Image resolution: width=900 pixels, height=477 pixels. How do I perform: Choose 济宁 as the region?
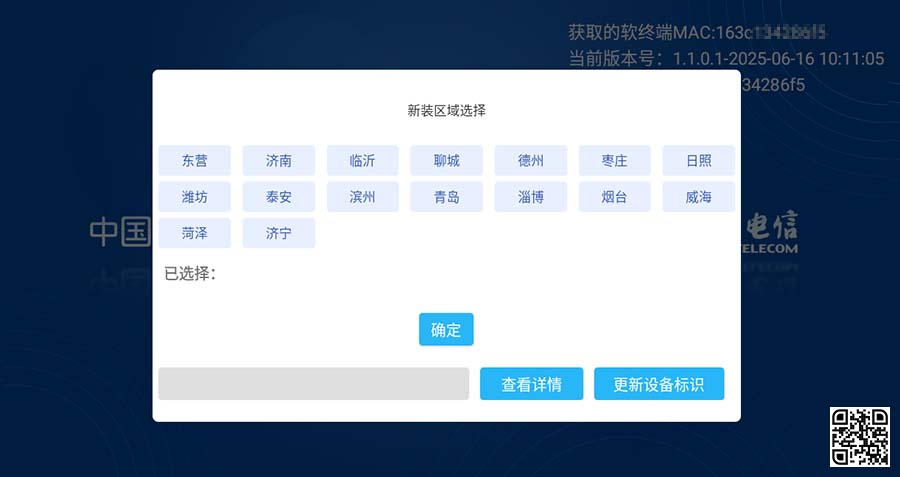279,233
